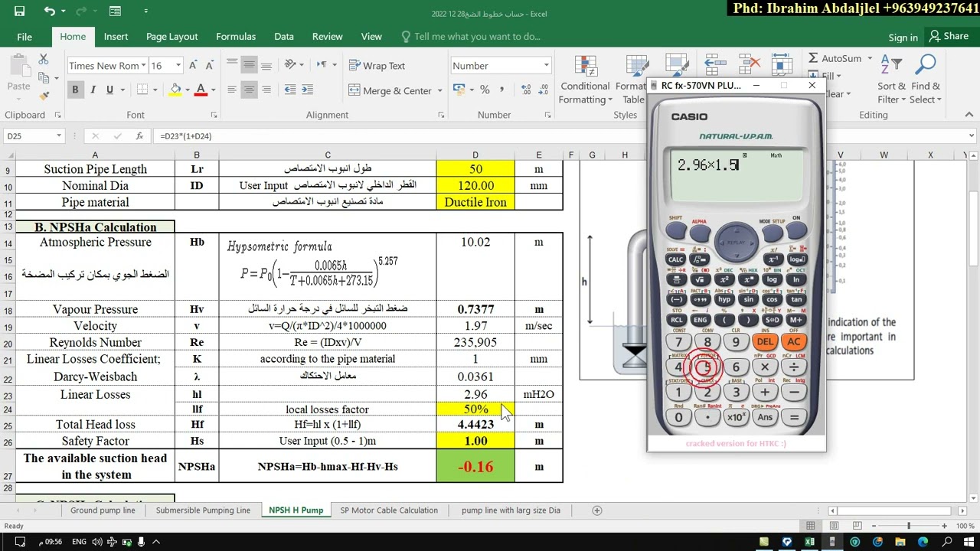This screenshot has width=980, height=551.
Task: Switch to SP Motor Cable Calculation sheet
Action: tap(389, 510)
